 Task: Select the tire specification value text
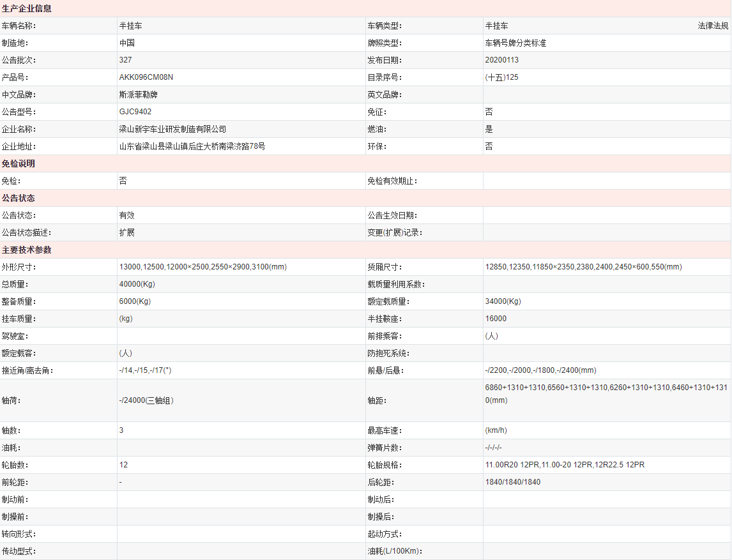click(x=565, y=465)
